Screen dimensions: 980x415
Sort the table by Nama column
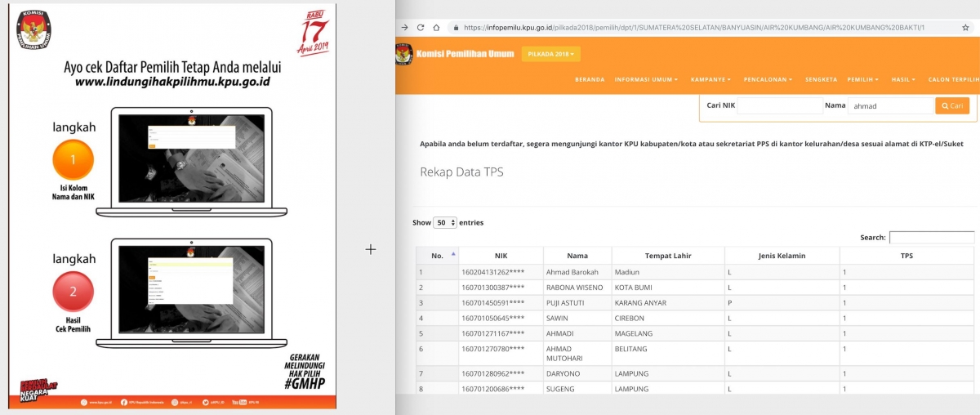[x=577, y=256]
